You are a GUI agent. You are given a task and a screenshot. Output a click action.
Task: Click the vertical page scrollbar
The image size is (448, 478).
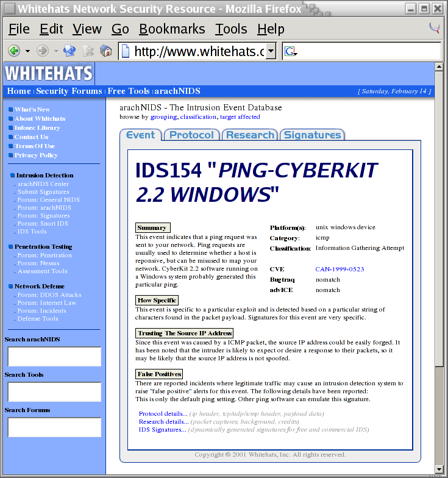(x=439, y=244)
